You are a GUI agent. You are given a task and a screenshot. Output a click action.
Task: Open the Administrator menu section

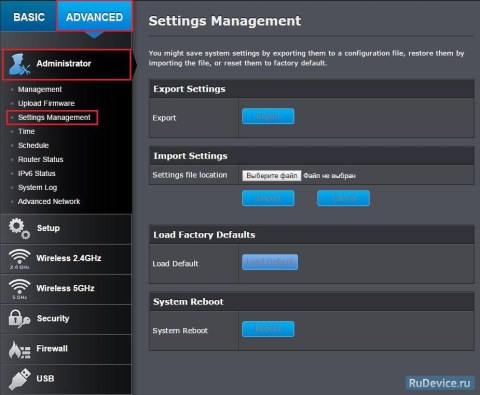pos(67,64)
